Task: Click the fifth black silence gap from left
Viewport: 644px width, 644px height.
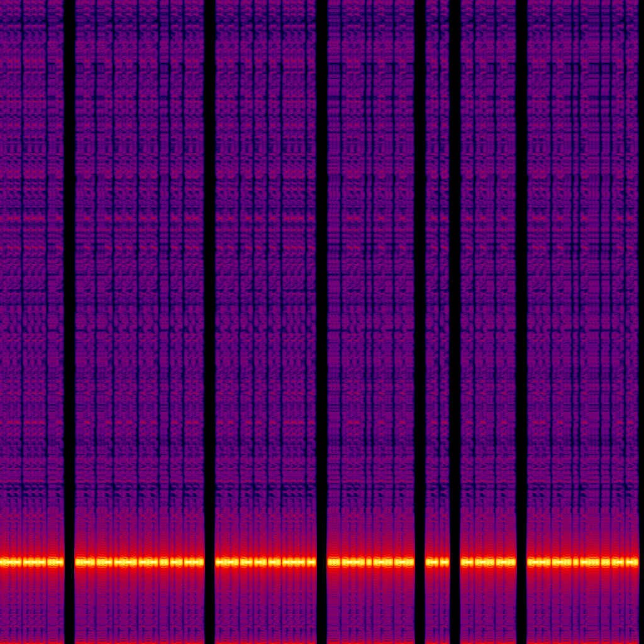Action: coord(455,314)
